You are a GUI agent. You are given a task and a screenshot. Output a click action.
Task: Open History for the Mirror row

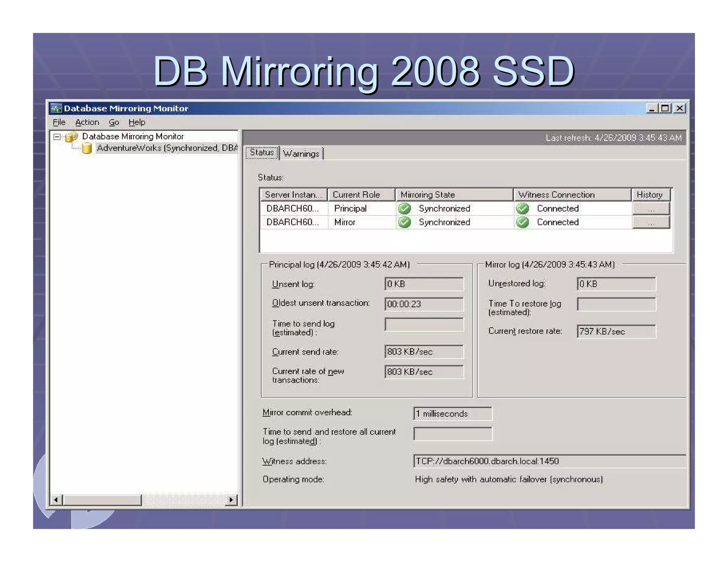pos(651,222)
